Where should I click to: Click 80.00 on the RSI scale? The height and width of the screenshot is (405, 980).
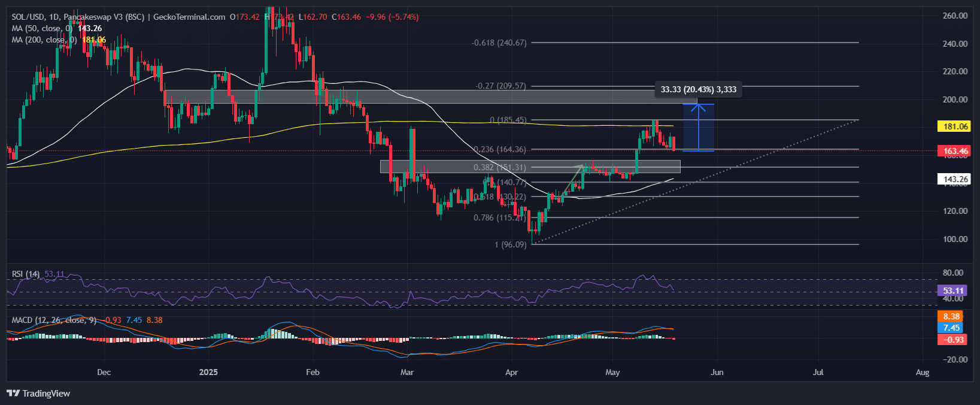click(x=953, y=273)
